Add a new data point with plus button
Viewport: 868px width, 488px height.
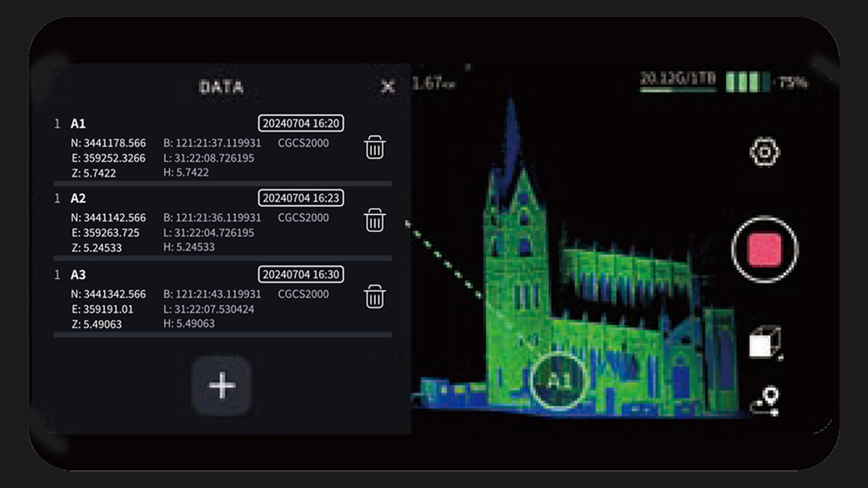pos(222,385)
